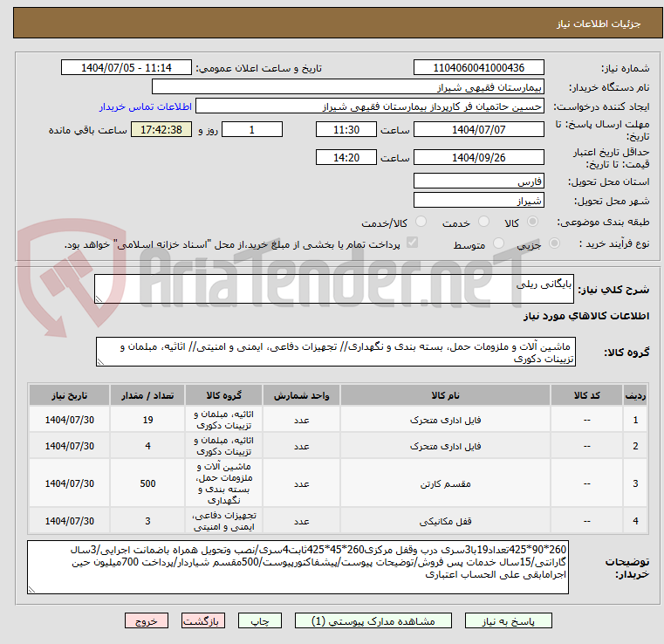Click date 1404/07/30 in row 3
Image resolution: width=664 pixels, height=644 pixels.
click(x=70, y=483)
